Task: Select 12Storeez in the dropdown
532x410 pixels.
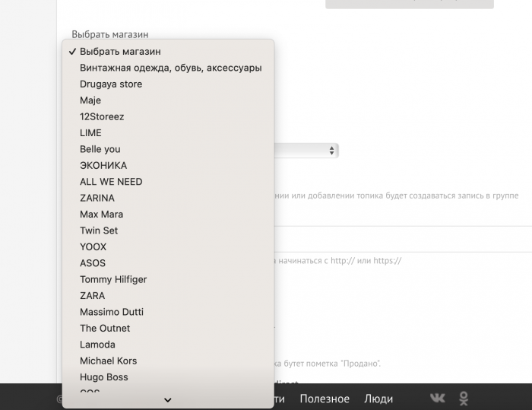Action: click(168, 117)
